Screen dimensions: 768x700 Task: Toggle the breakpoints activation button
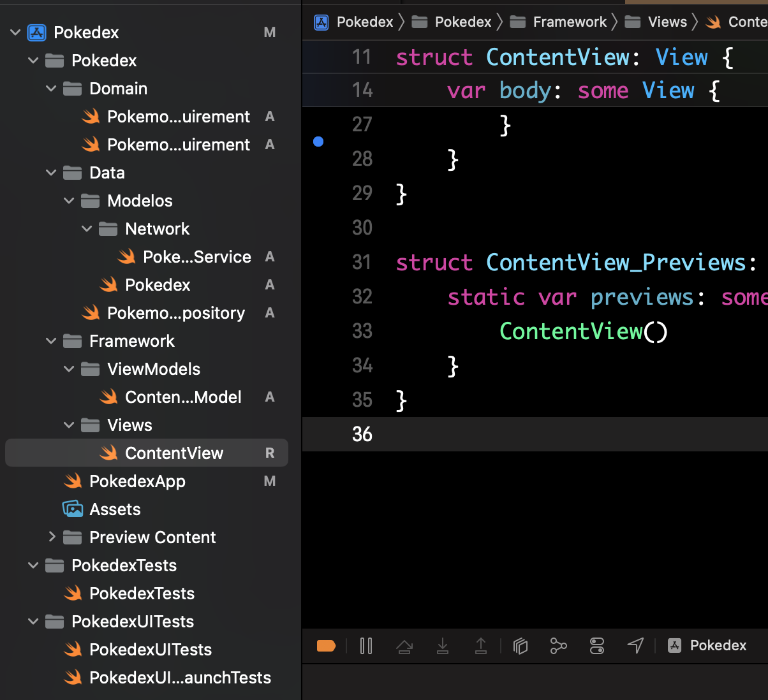[x=326, y=646]
